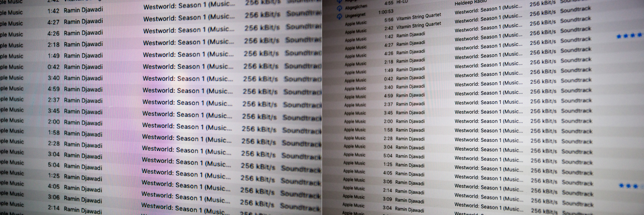Click the 3:40 duration in the right photo
The image size is (644, 215).
click(388, 87)
